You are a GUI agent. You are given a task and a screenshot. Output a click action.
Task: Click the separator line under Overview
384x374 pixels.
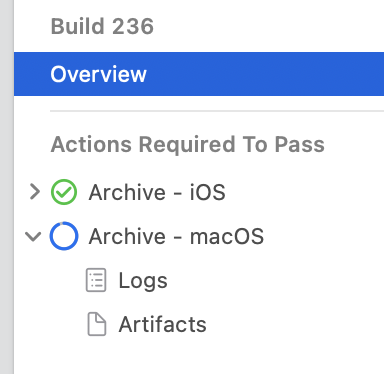coord(217,111)
